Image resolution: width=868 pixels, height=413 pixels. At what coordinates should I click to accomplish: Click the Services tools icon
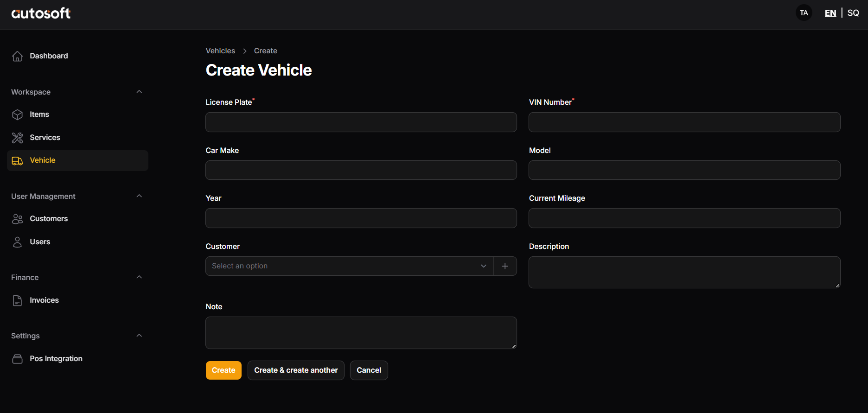17,138
